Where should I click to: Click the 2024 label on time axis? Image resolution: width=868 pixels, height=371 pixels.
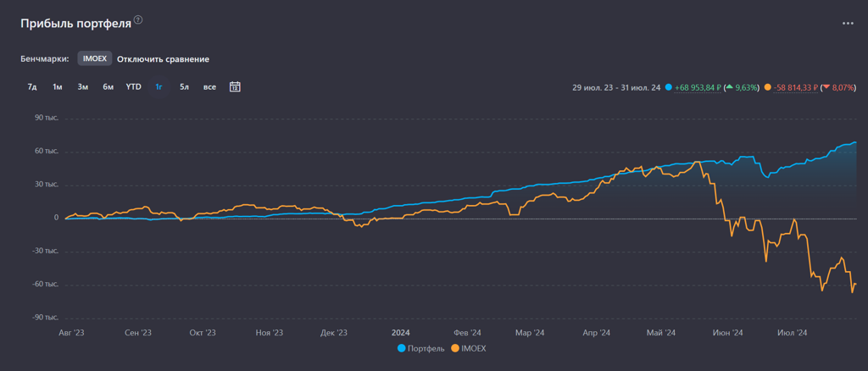click(x=401, y=333)
